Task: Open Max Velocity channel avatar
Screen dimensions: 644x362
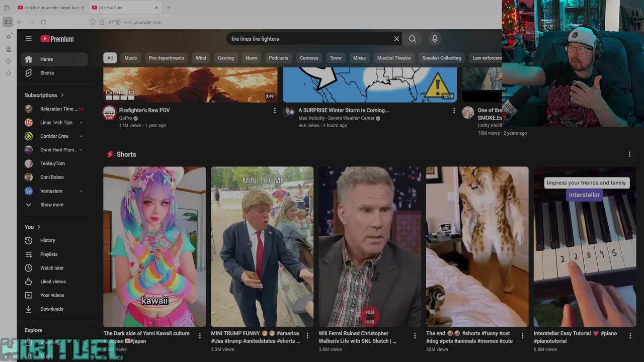Action: [289, 112]
